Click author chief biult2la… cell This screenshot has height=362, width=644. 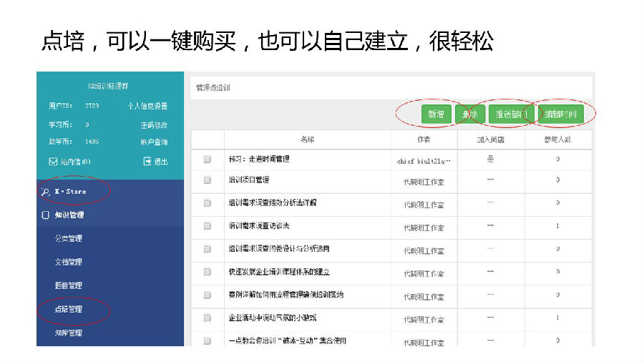(x=424, y=161)
